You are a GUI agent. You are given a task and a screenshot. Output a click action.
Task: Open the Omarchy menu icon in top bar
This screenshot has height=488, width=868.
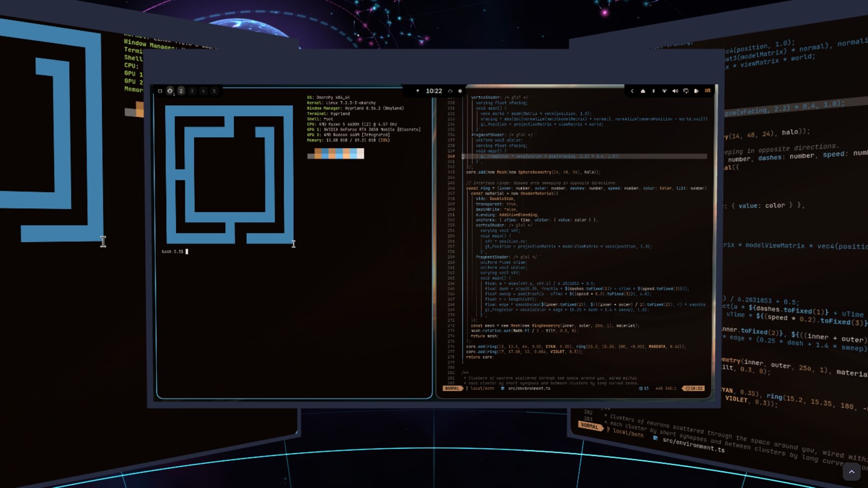pyautogui.click(x=160, y=91)
